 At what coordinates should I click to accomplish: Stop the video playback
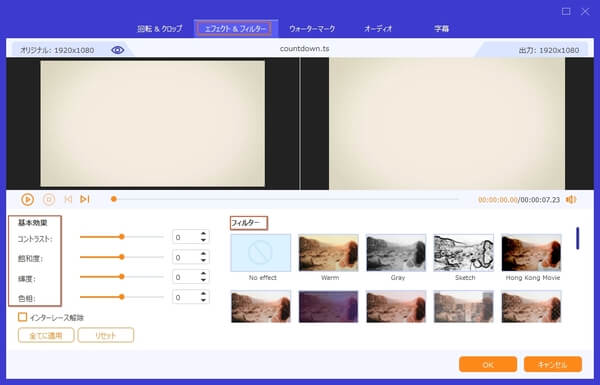49,199
